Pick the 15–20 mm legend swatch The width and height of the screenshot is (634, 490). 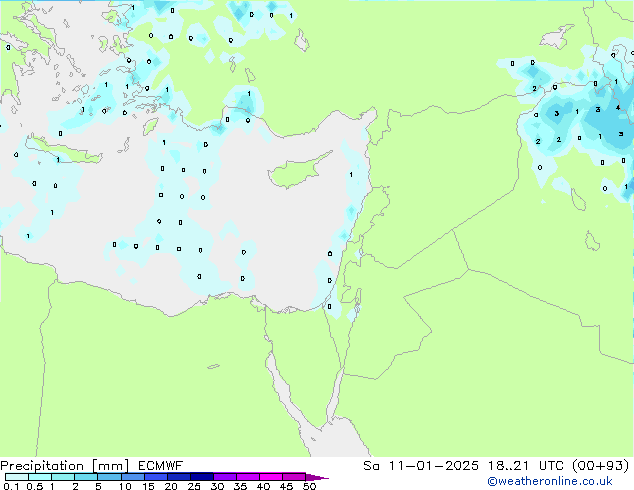pos(155,477)
